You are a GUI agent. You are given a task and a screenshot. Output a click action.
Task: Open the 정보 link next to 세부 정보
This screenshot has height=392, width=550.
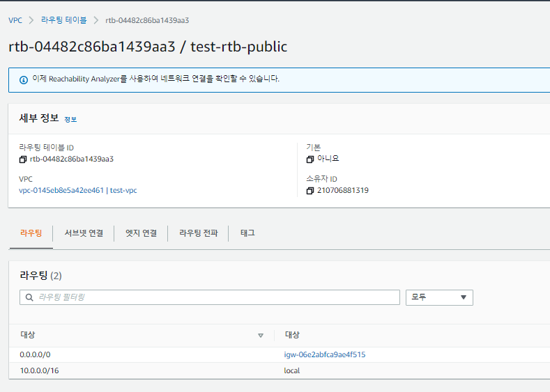(x=70, y=120)
